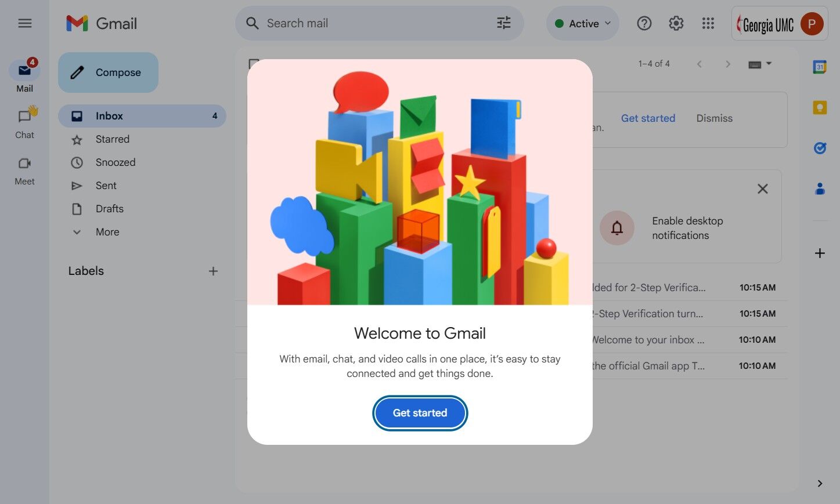Open input tools keyboard dropdown
Viewport: 840px width, 504px height.
760,64
